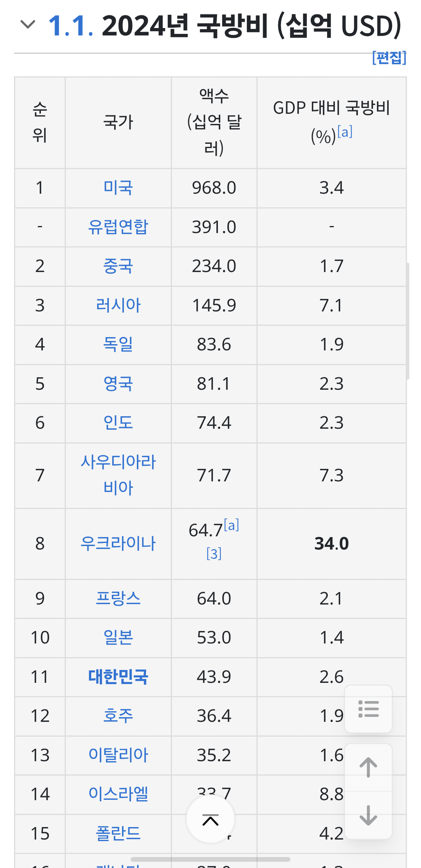Click the horizontal scrollbar at bottom
This screenshot has height=868, width=421.
click(x=210, y=859)
